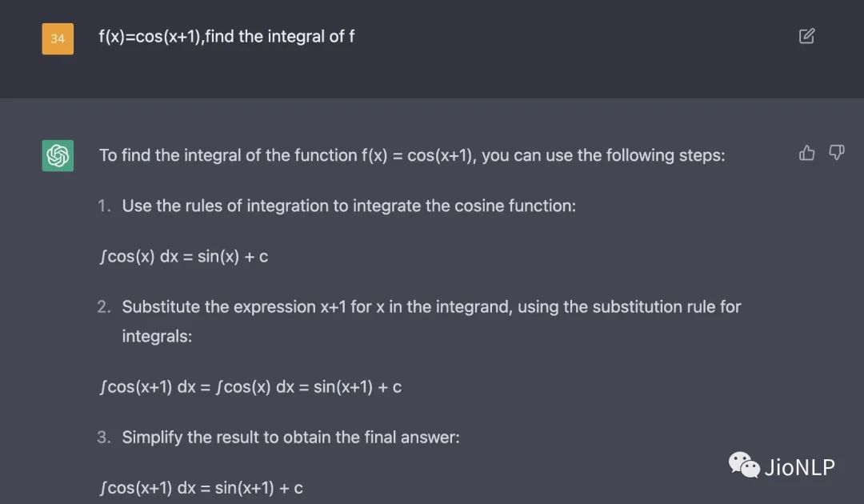Click step 1 "Use the rules of integration"

(x=348, y=206)
